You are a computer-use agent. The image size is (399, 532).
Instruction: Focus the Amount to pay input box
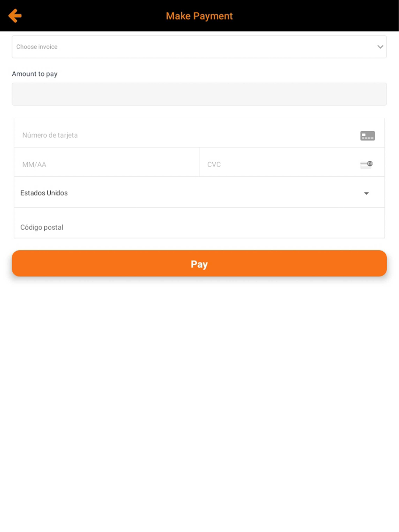coord(199,94)
